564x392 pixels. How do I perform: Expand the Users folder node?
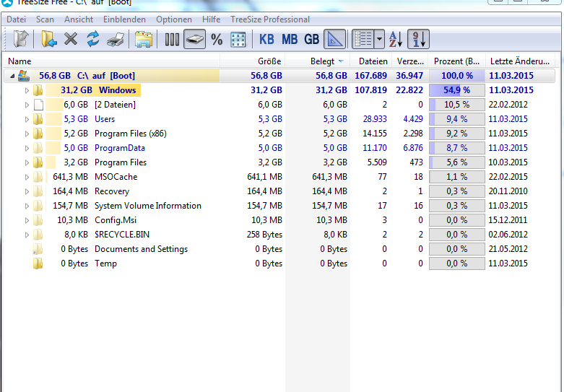pyautogui.click(x=27, y=119)
